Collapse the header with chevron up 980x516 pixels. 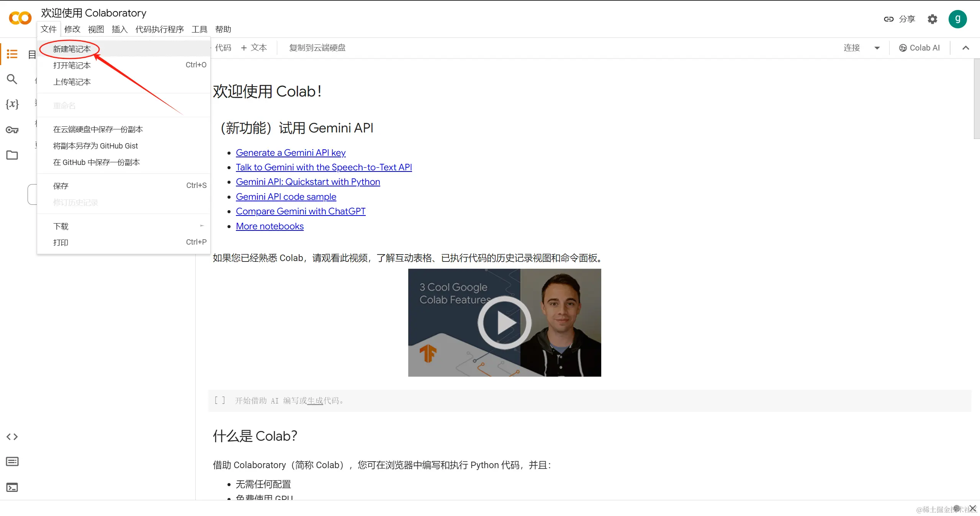click(965, 48)
